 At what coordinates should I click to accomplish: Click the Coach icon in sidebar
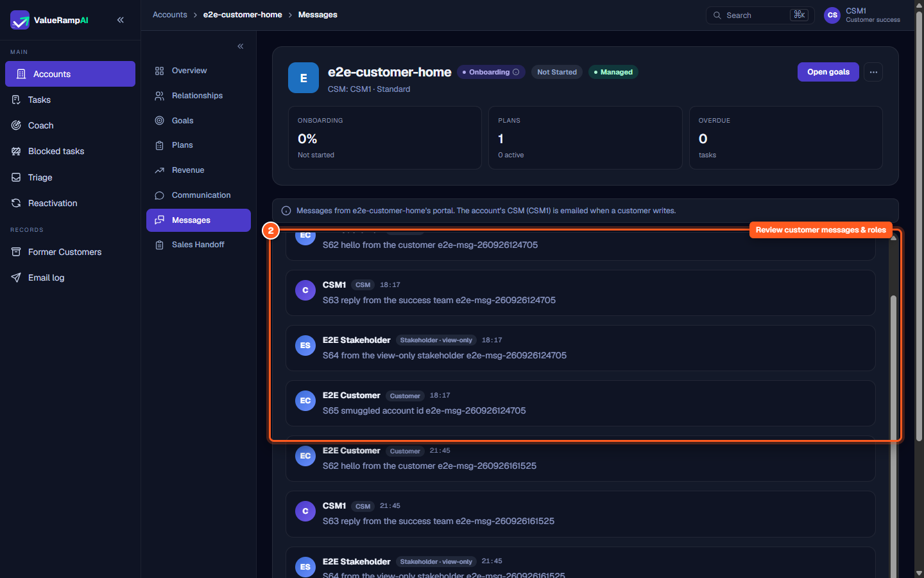(16, 125)
